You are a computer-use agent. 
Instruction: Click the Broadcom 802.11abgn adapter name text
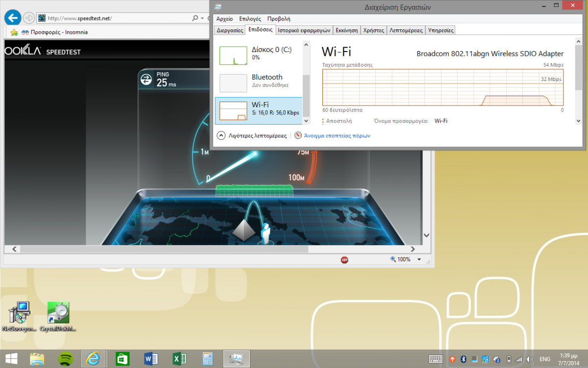coord(490,54)
